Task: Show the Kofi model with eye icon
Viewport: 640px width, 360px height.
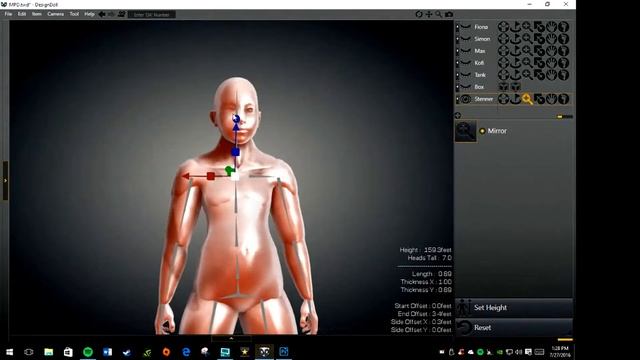Action: point(466,63)
